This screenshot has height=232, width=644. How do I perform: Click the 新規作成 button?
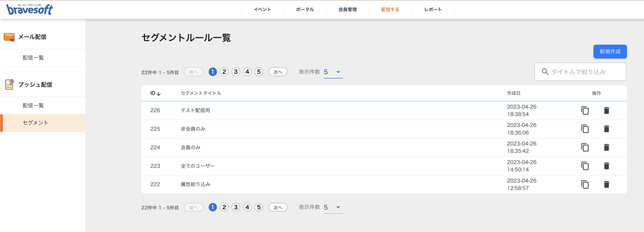[610, 52]
